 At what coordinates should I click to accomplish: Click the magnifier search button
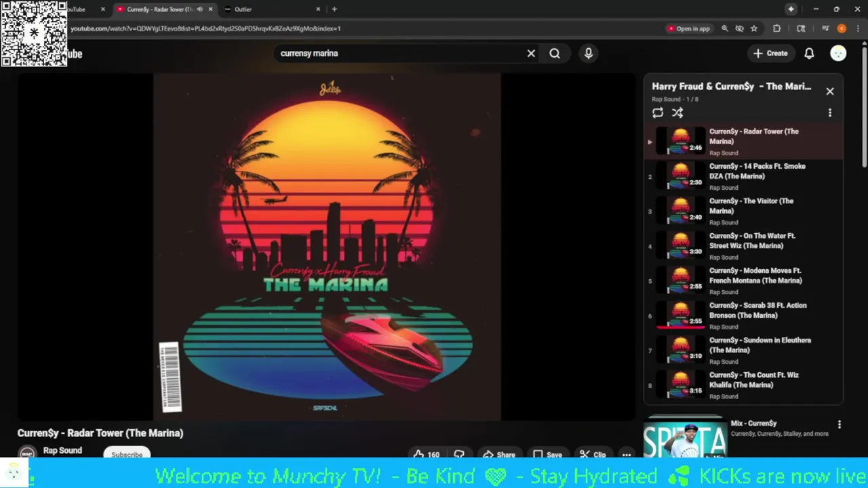point(555,54)
